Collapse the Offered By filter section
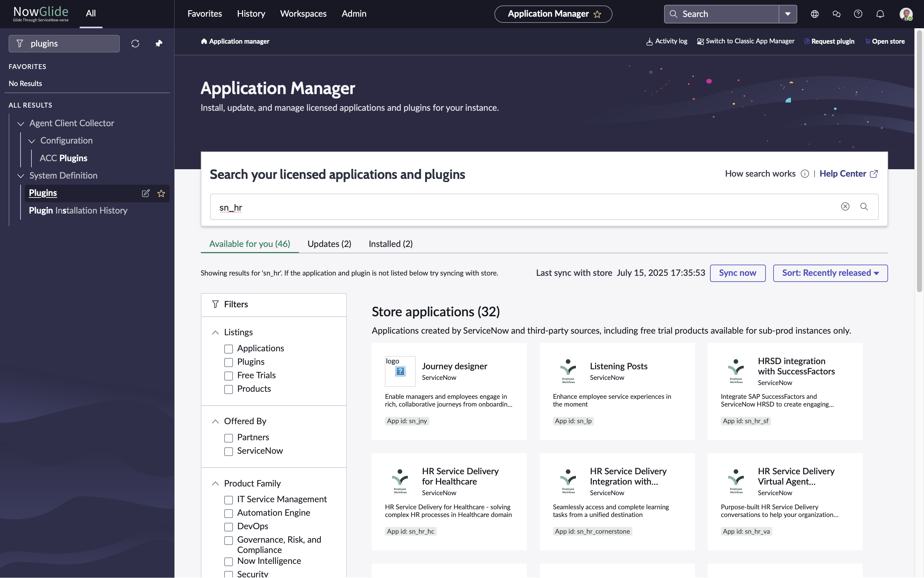 (x=215, y=421)
